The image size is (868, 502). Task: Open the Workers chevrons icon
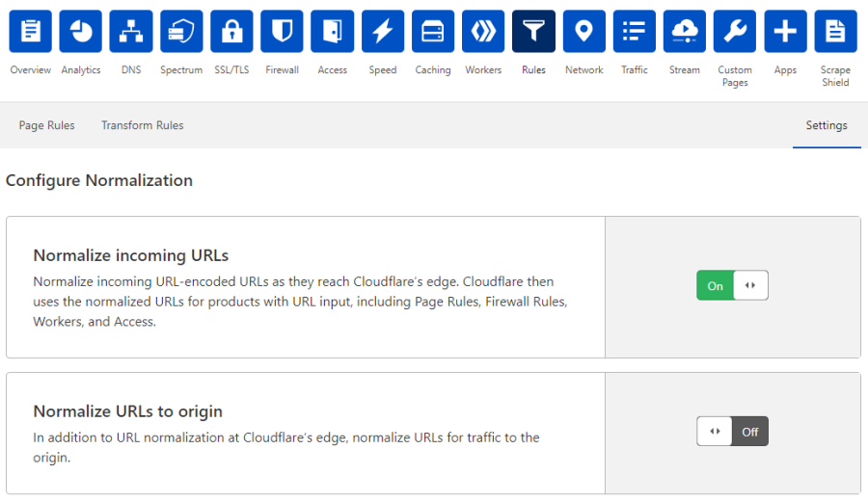click(483, 31)
